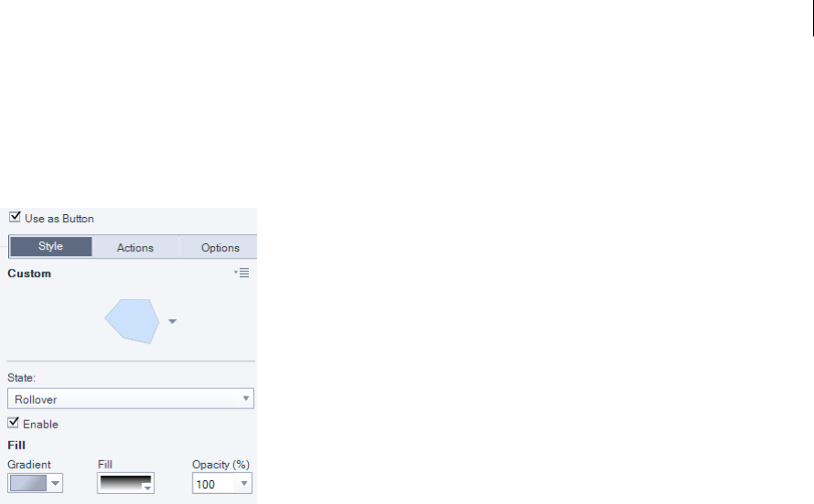Open the State dropdown showing Rollover
The width and height of the screenshot is (814, 504).
click(130, 398)
